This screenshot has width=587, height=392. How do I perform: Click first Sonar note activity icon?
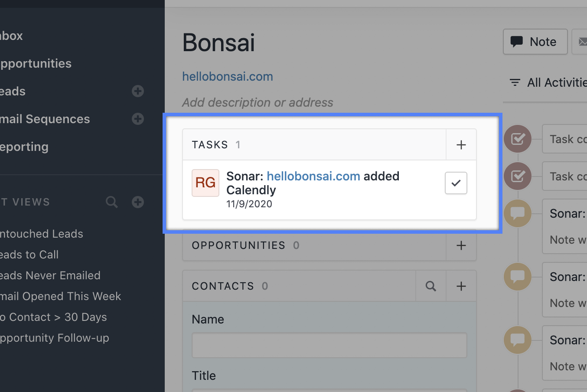tap(518, 213)
